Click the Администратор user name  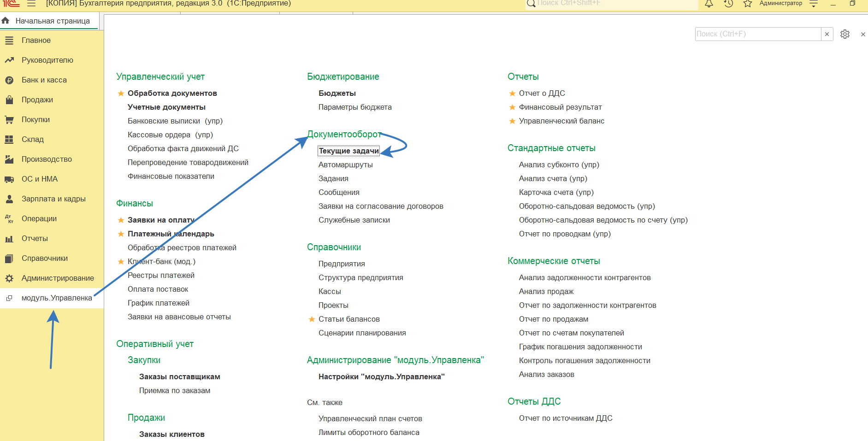[x=781, y=3]
